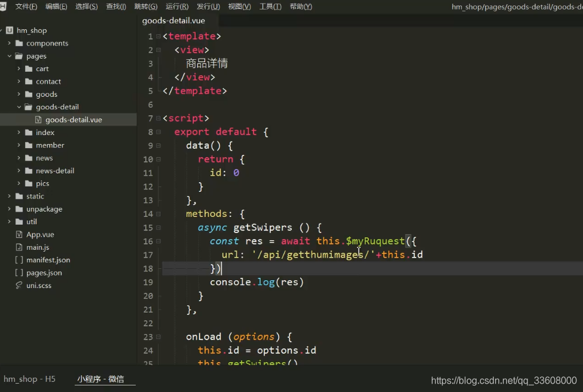Screen dimensions: 583x392
Task: Select main.js in the project tree
Action: coord(38,247)
